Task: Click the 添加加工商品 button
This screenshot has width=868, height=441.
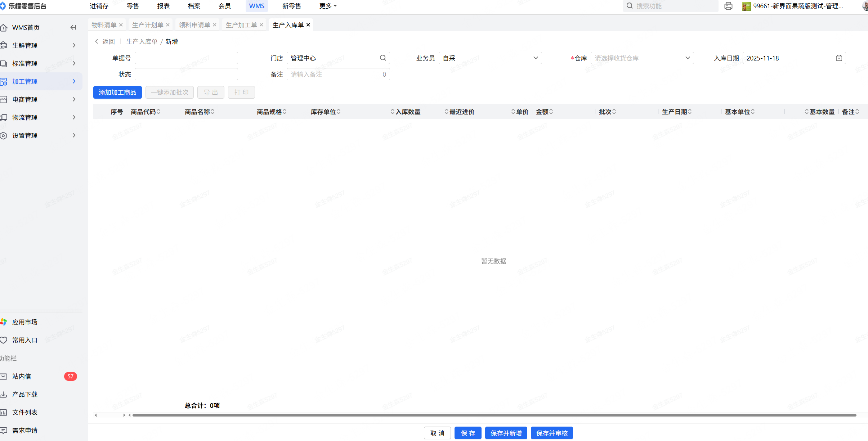Action: click(117, 93)
